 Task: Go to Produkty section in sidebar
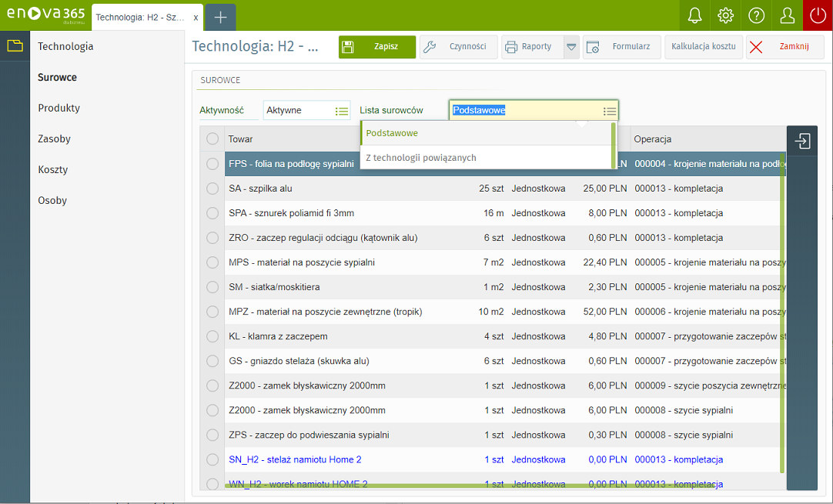coord(59,108)
